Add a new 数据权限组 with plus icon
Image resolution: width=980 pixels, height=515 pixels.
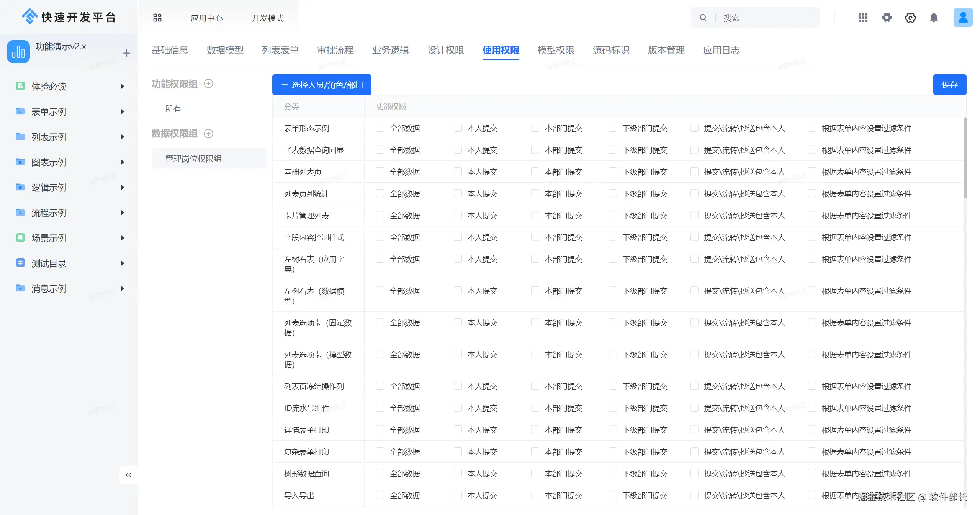pyautogui.click(x=208, y=134)
